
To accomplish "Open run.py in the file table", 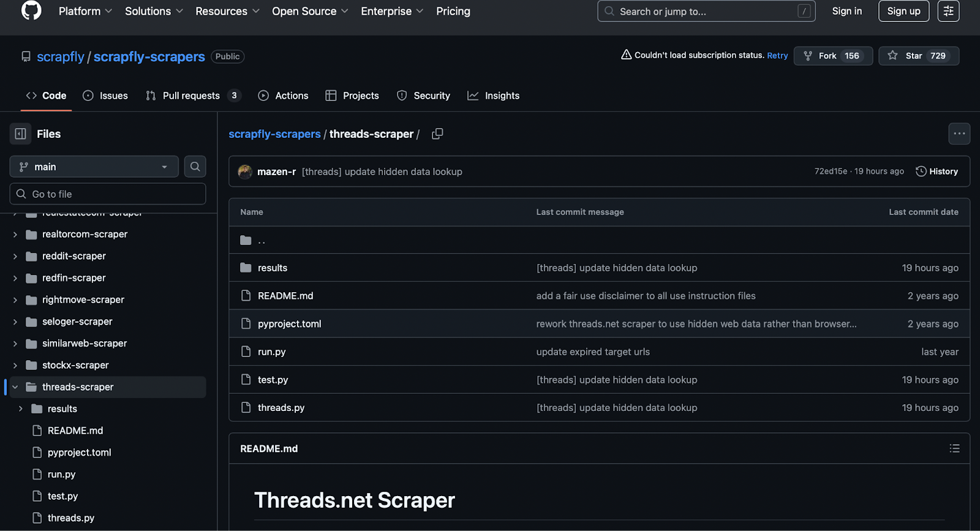I will [272, 352].
